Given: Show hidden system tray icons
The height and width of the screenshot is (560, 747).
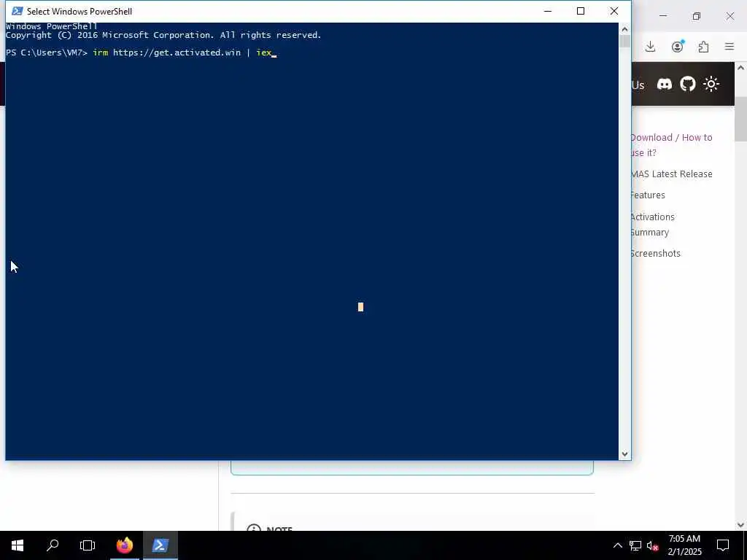Looking at the screenshot, I should pos(617,545).
